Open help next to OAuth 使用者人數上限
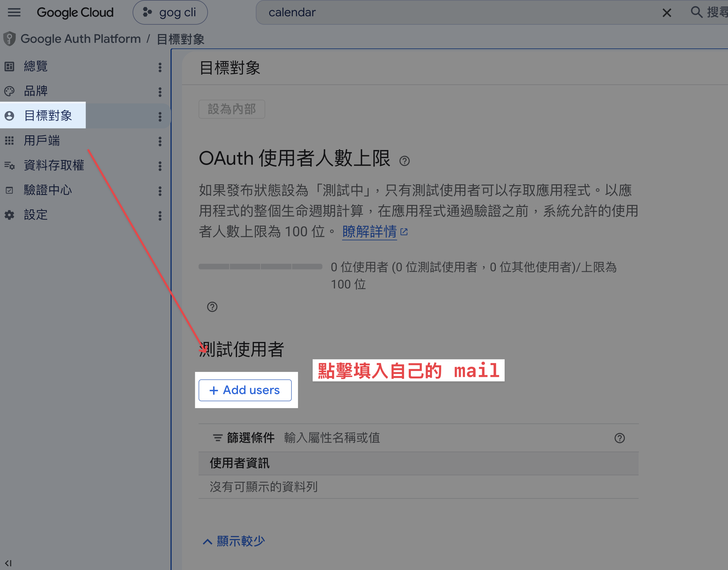This screenshot has height=570, width=728. coord(404,161)
